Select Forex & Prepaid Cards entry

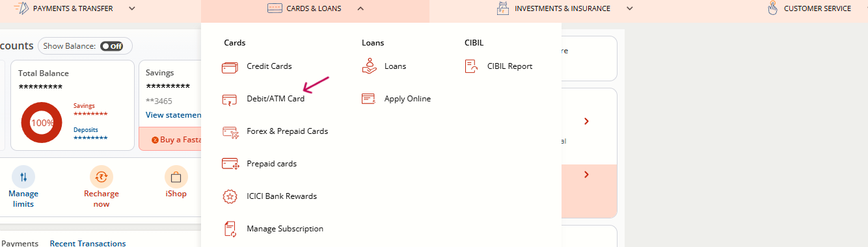tap(288, 131)
